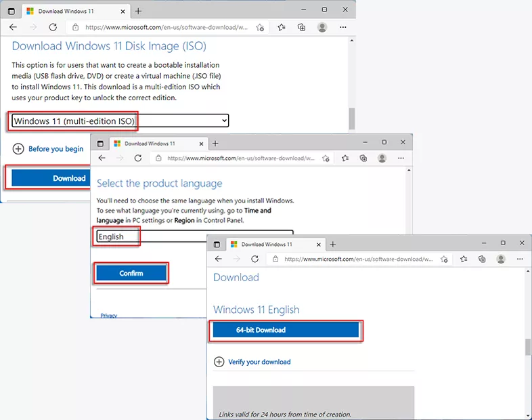
Task: Click the Confirm button
Action: pyautogui.click(x=131, y=273)
